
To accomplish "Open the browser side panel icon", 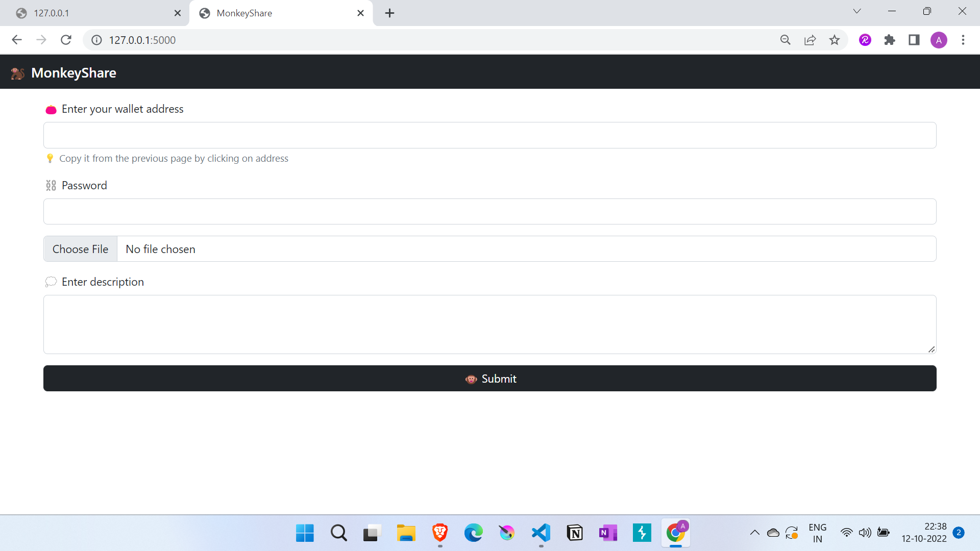I will [914, 40].
